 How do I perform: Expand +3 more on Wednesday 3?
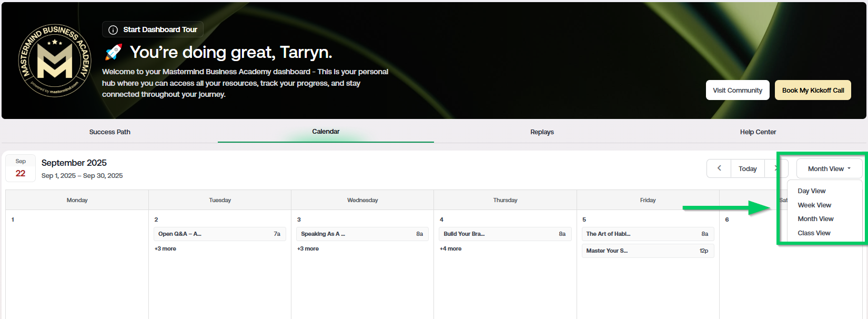pyautogui.click(x=308, y=248)
